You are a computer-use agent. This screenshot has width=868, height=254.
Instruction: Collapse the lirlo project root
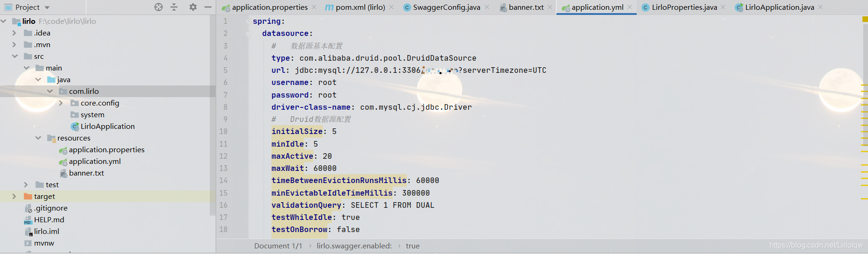click(x=4, y=21)
